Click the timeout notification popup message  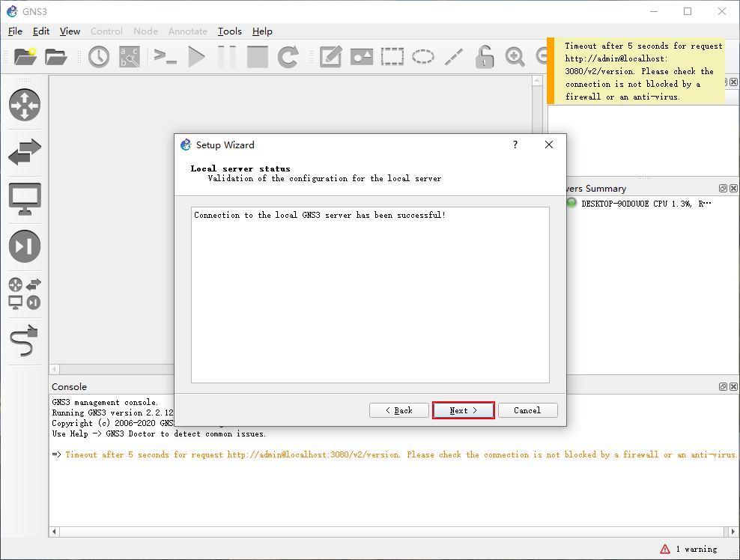[x=635, y=71]
